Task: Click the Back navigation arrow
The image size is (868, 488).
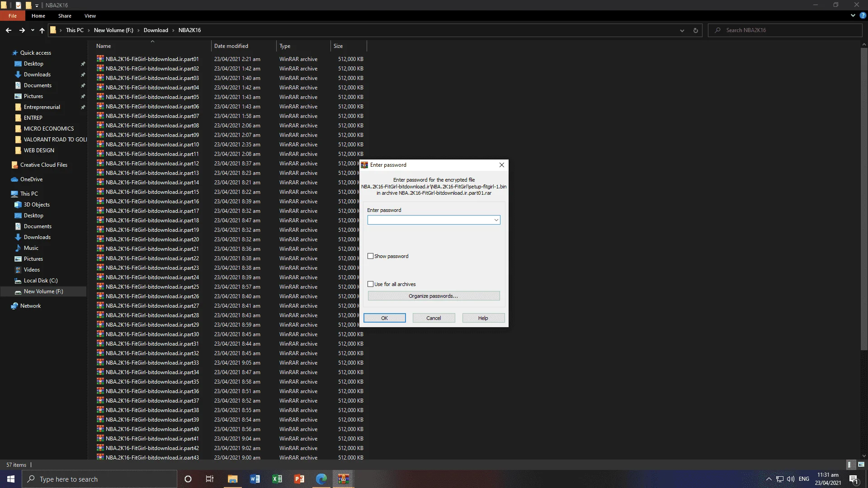Action: click(x=9, y=30)
